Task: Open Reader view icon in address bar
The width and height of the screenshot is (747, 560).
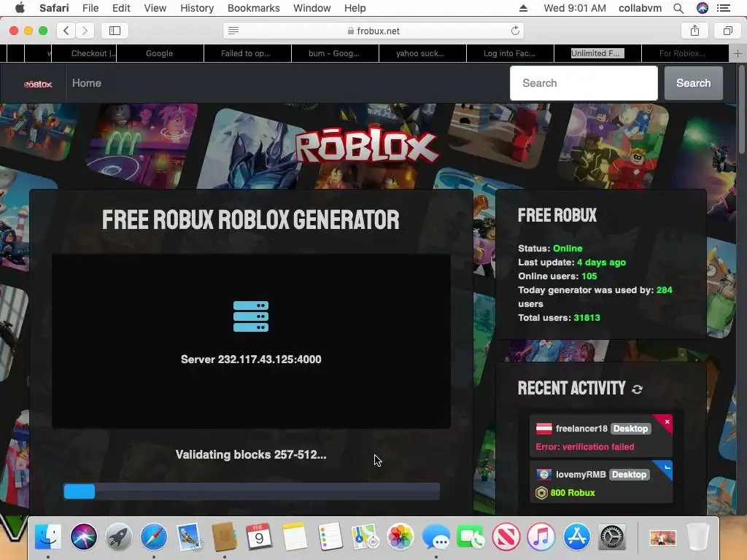Action: click(233, 31)
